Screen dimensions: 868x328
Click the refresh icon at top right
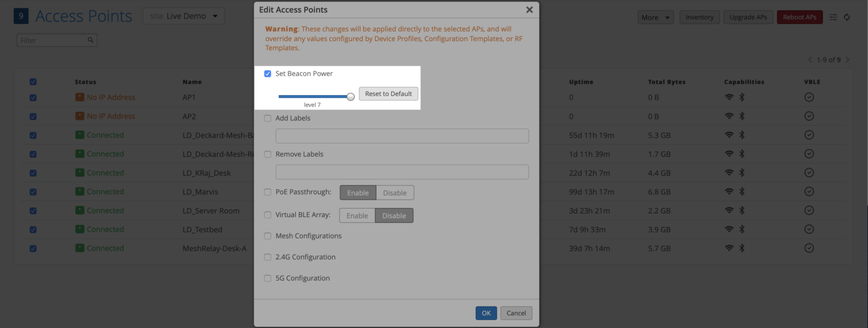[847, 18]
